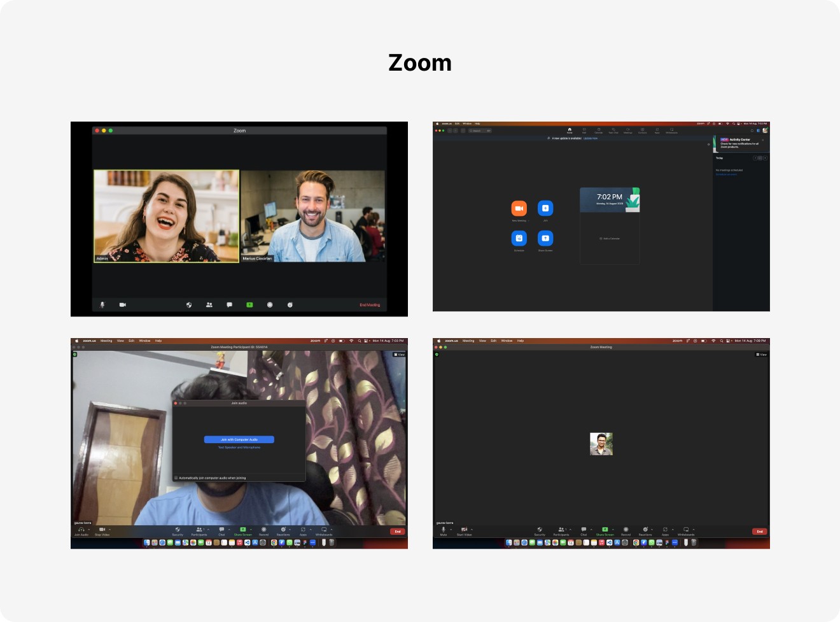Open settings gear on Zoom home
The width and height of the screenshot is (840, 622).
click(708, 144)
